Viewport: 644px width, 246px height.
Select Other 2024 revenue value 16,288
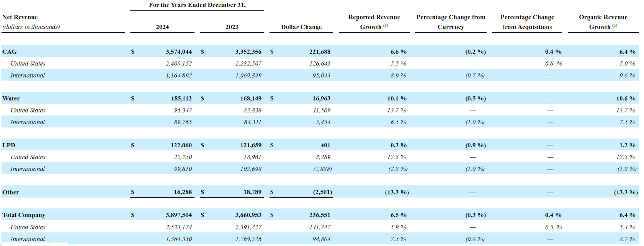(183, 192)
